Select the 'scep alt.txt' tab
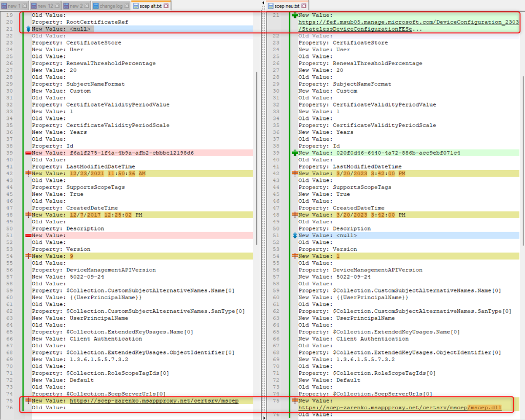The width and height of the screenshot is (525, 420). pyautogui.click(x=151, y=6)
